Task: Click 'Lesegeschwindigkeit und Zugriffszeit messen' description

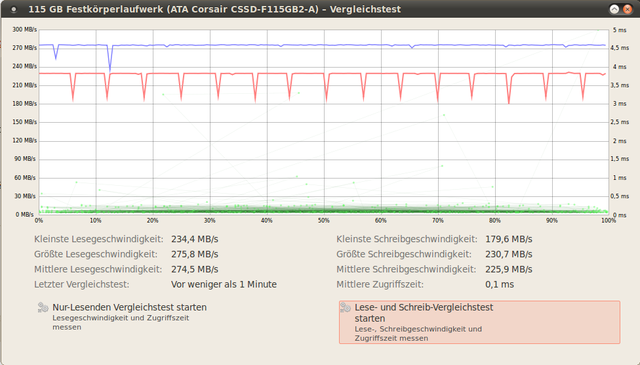Action: click(121, 323)
